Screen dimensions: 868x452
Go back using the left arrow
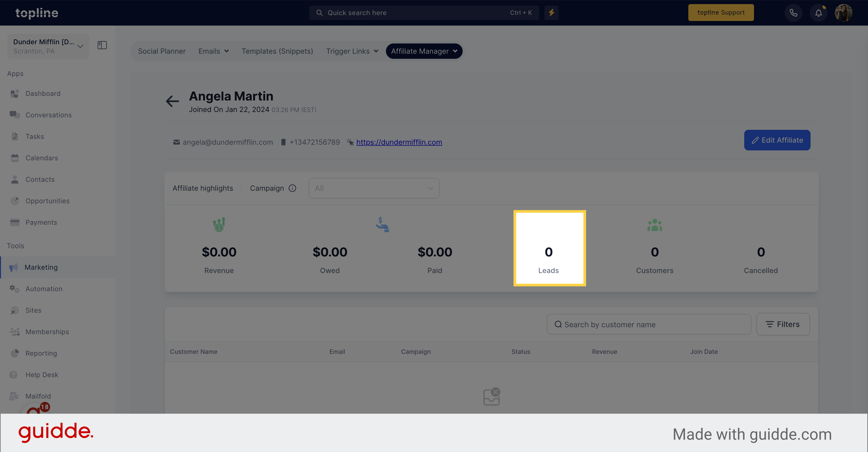coord(173,101)
